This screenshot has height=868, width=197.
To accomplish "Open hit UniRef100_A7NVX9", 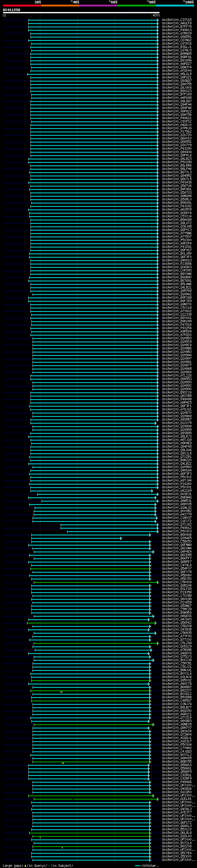I will tap(177, 33).
